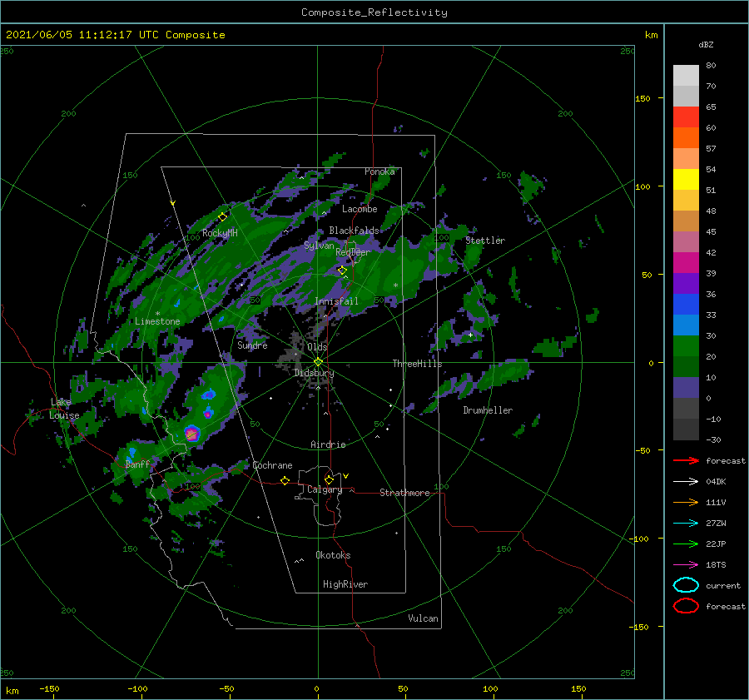Click the red forecast ellipse icon
This screenshot has width=749, height=700.
tap(686, 606)
